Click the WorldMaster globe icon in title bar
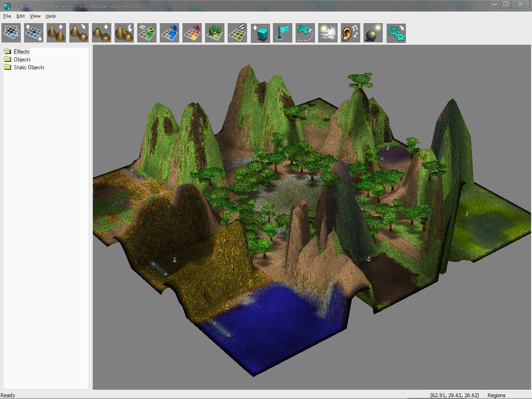 [x=7, y=6]
